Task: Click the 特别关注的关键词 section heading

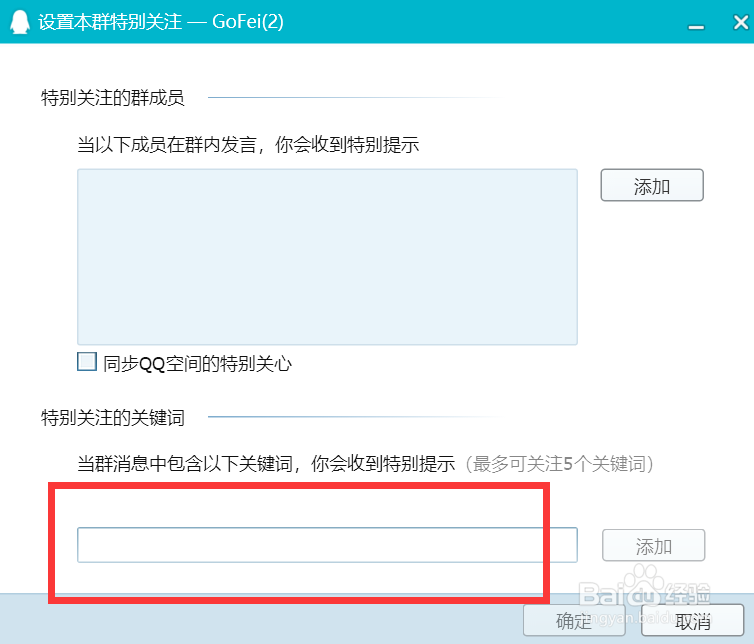Action: 113,417
